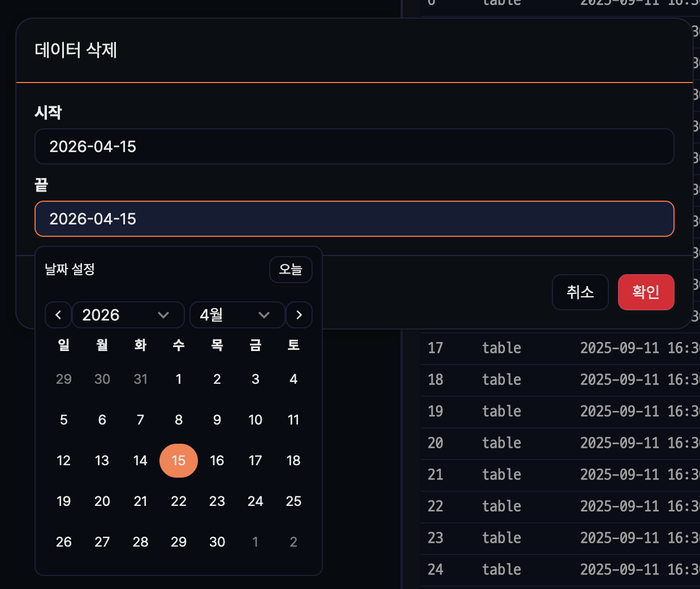Click the 오늘 (today) button
Screen dimensions: 700x589
(291, 270)
